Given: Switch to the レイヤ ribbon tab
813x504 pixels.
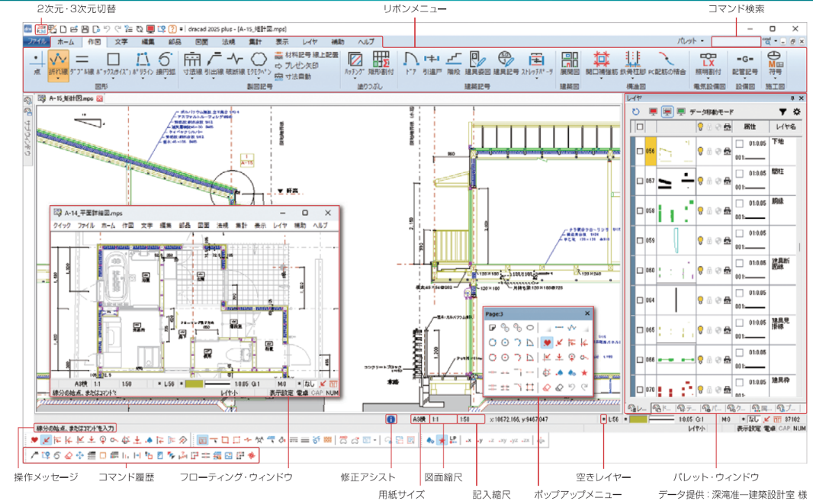Looking at the screenshot, I should (x=310, y=41).
